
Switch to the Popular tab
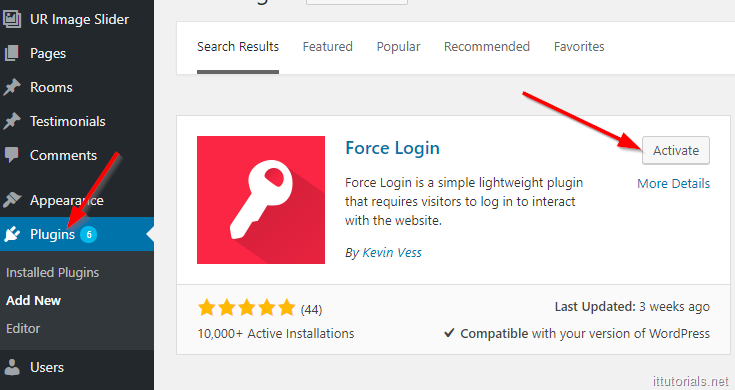398,47
